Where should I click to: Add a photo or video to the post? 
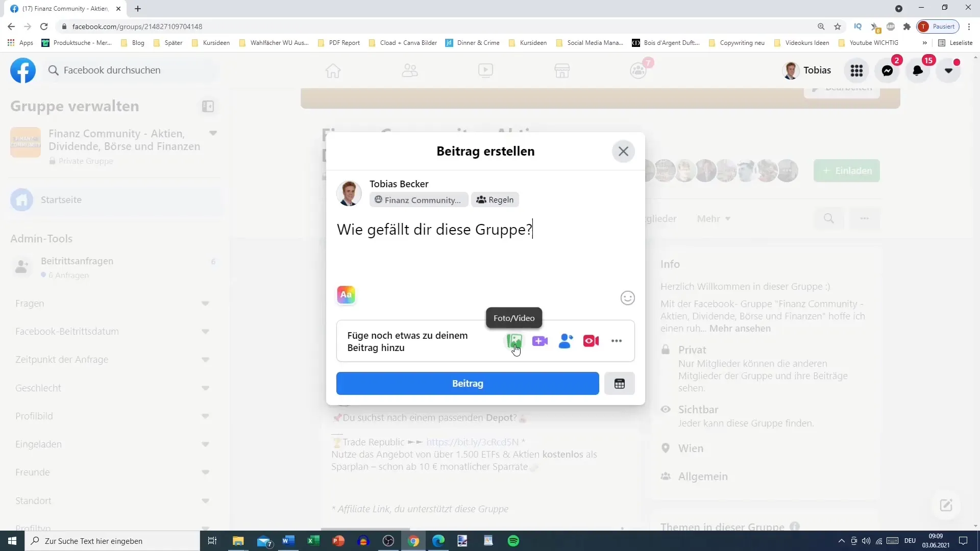click(x=514, y=341)
